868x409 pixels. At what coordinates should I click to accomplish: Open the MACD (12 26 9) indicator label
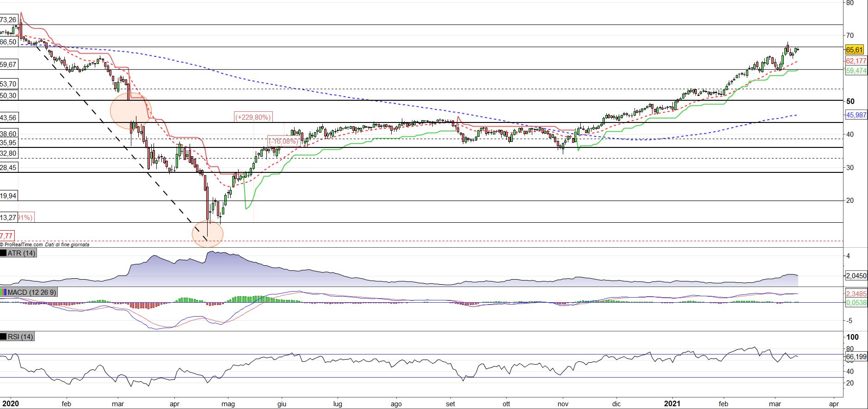pos(32,292)
